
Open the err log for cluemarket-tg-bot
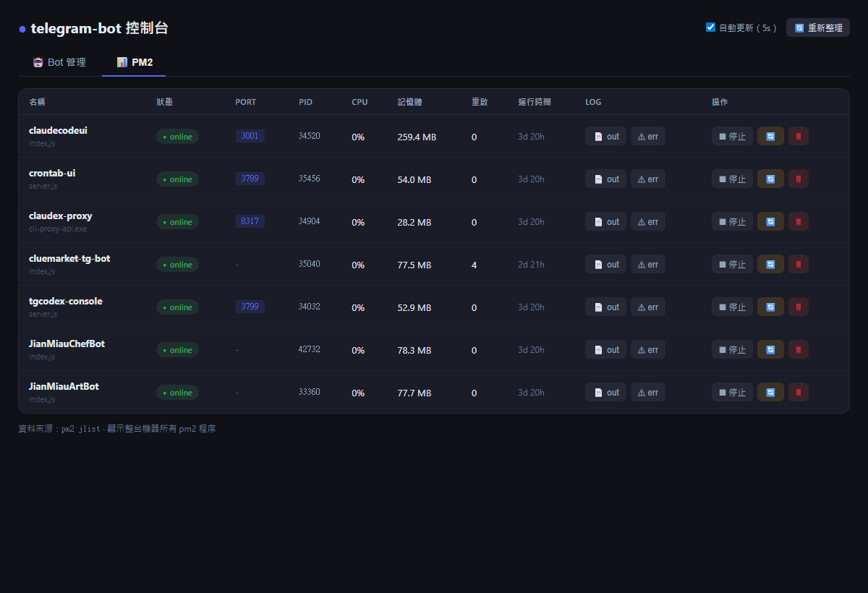[648, 264]
